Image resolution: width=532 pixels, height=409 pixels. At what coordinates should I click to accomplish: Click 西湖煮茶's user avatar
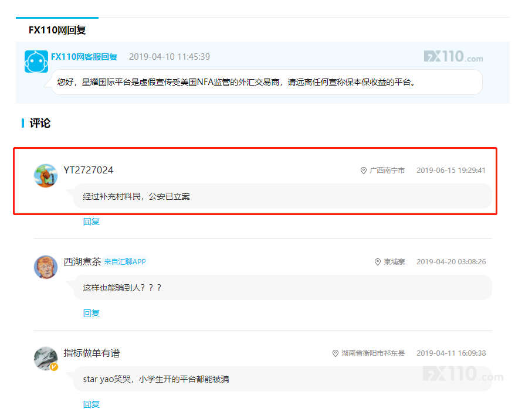[x=45, y=267]
